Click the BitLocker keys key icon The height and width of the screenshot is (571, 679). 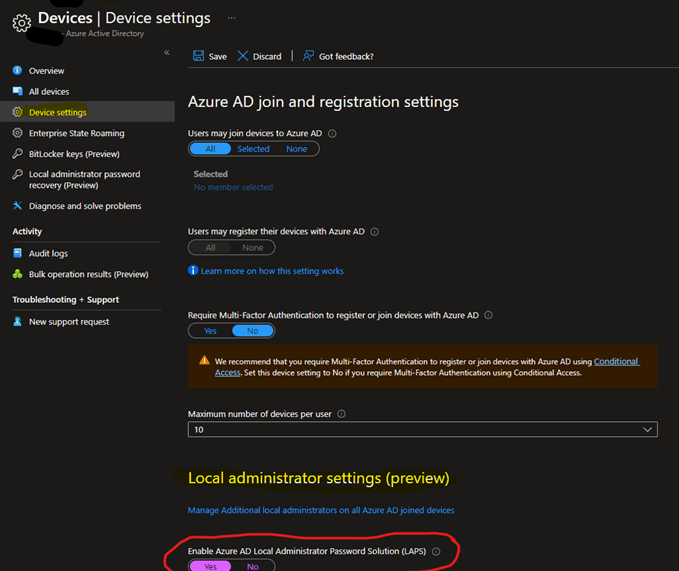point(17,153)
